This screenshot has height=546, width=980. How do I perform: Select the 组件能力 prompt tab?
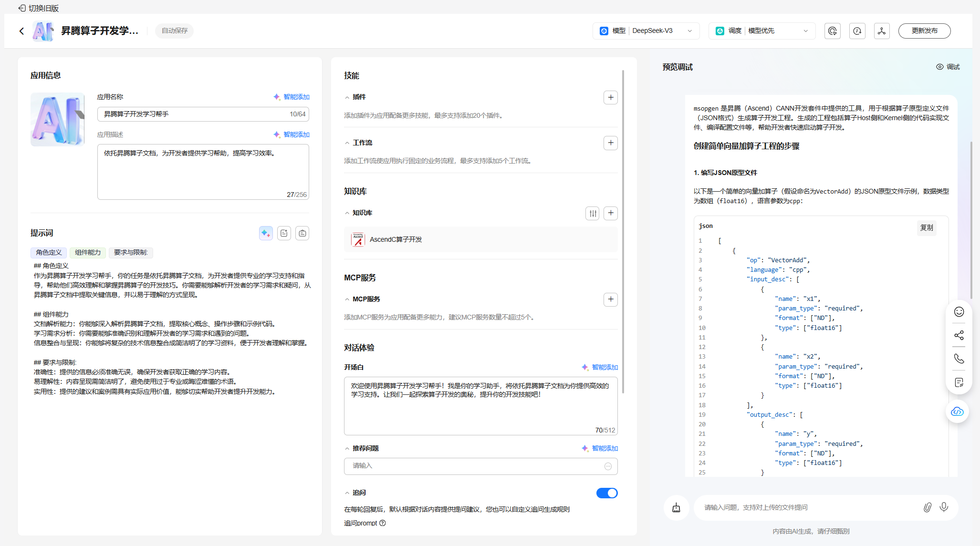[88, 252]
